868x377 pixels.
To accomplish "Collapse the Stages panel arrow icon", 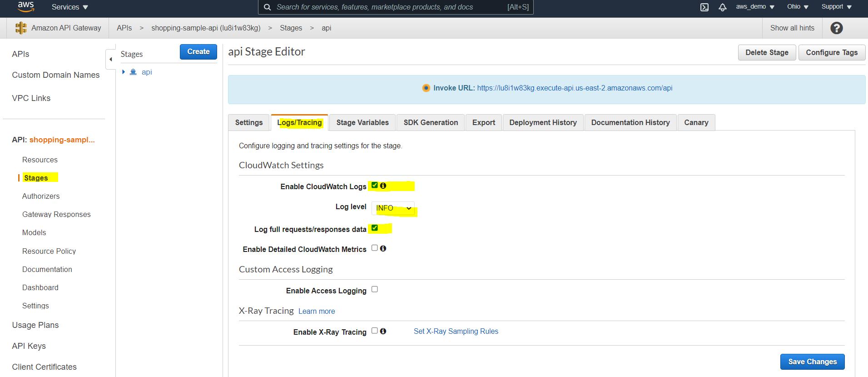I will click(110, 59).
